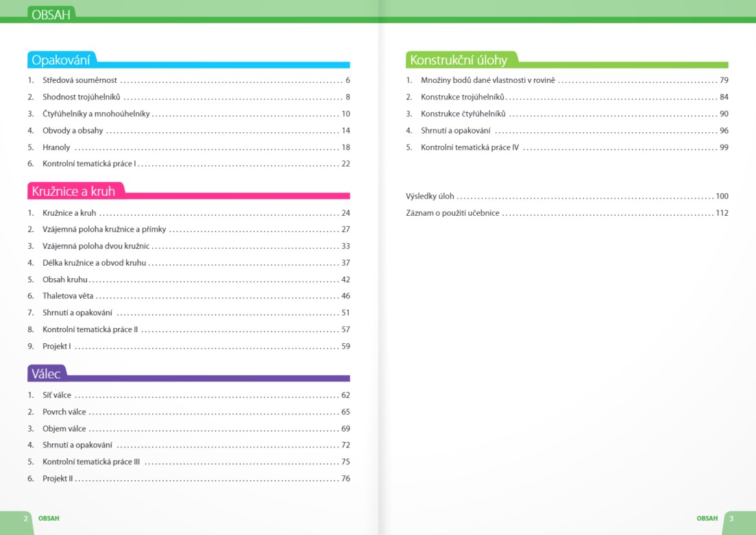Click the 'OBSAH' header label at top left
The width and height of the screenshot is (756, 535).
click(x=51, y=14)
